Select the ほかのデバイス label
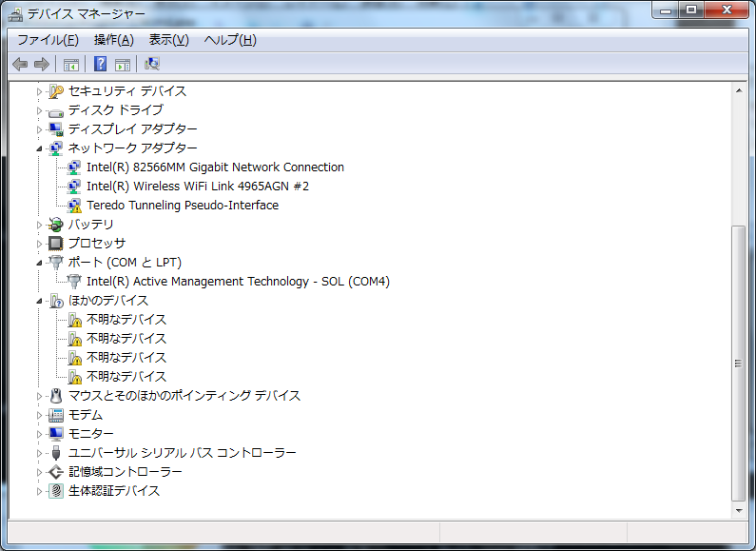 click(108, 301)
